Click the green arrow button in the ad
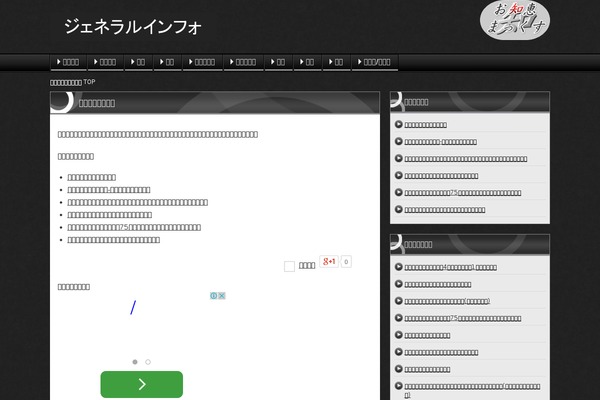This screenshot has width=600, height=400. pyautogui.click(x=142, y=384)
